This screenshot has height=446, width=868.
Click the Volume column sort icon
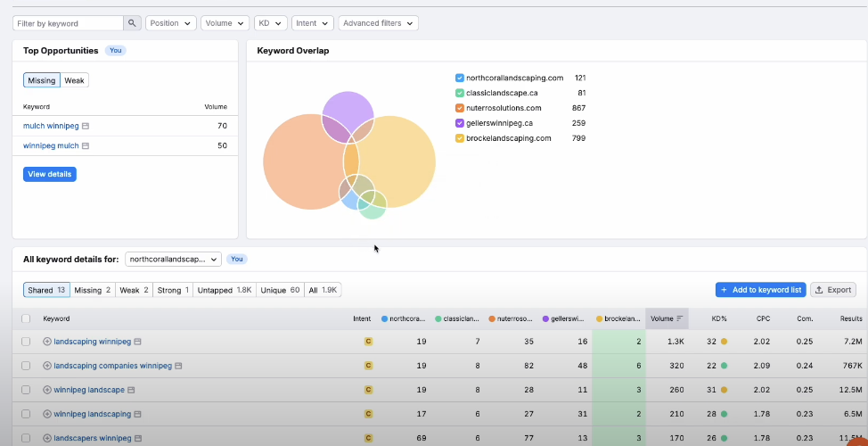pos(680,318)
